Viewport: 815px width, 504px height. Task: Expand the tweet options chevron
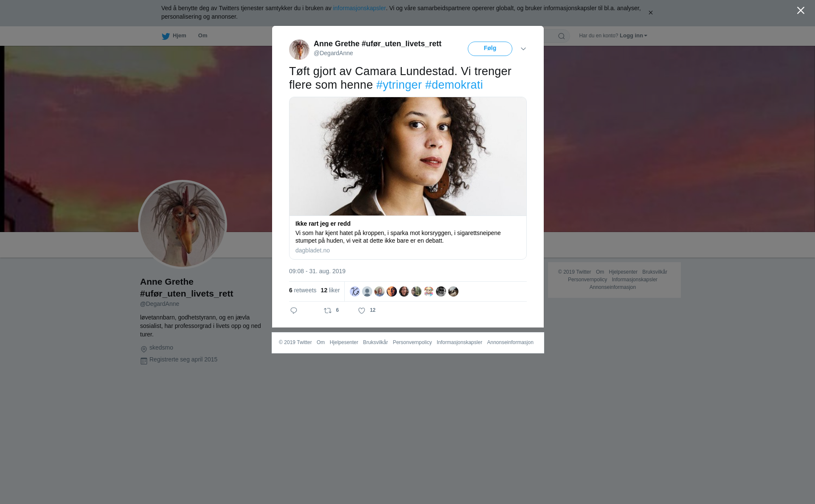click(x=523, y=49)
